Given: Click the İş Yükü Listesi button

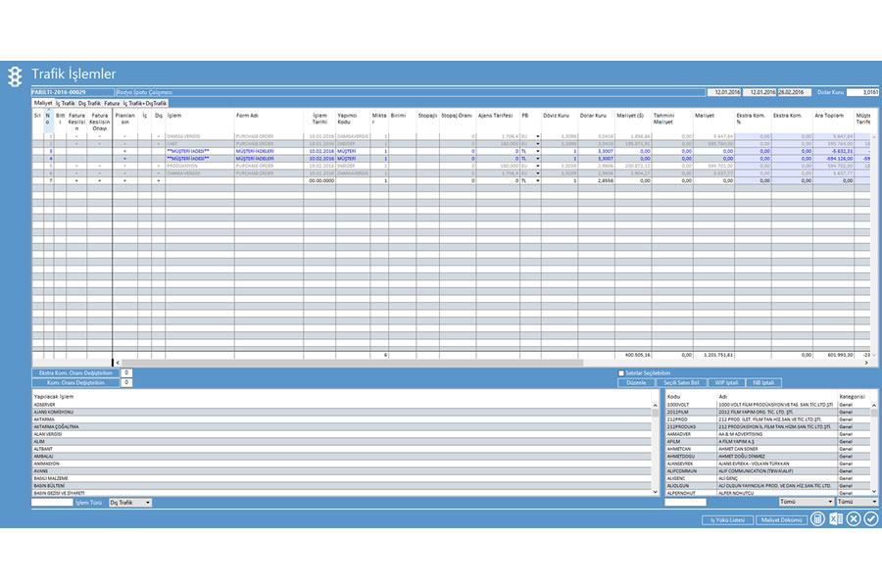Looking at the screenshot, I should point(725,518).
